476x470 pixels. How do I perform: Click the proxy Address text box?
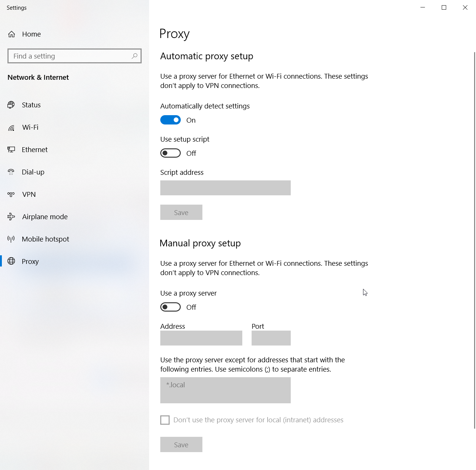click(x=201, y=338)
